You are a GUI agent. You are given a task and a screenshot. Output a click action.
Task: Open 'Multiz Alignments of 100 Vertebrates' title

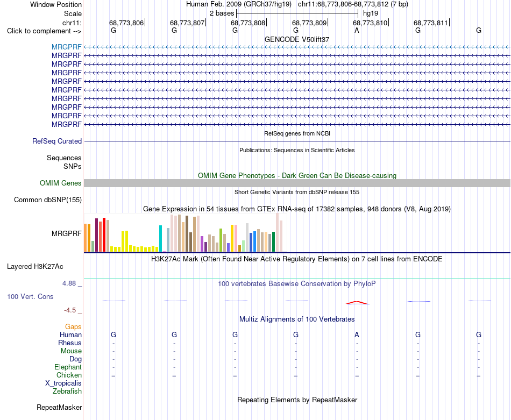297,319
